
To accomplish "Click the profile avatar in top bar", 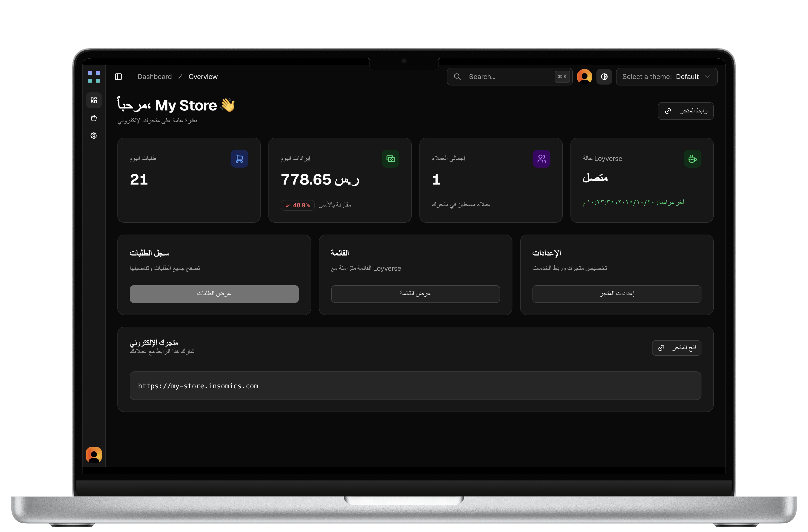I will [x=584, y=77].
